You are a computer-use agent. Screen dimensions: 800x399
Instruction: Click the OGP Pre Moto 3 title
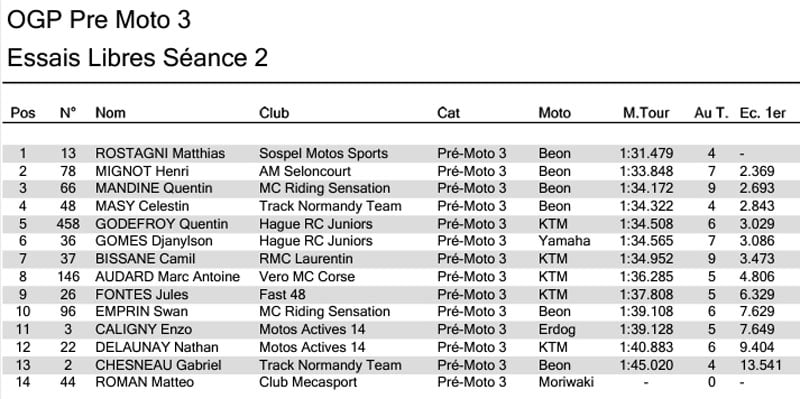[x=99, y=20]
